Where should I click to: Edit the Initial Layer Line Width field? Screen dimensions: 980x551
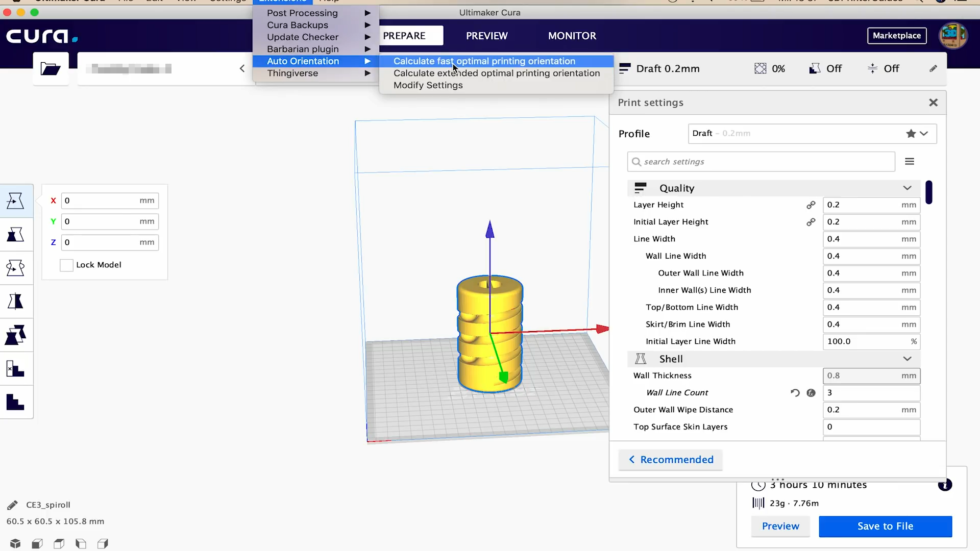pos(871,342)
